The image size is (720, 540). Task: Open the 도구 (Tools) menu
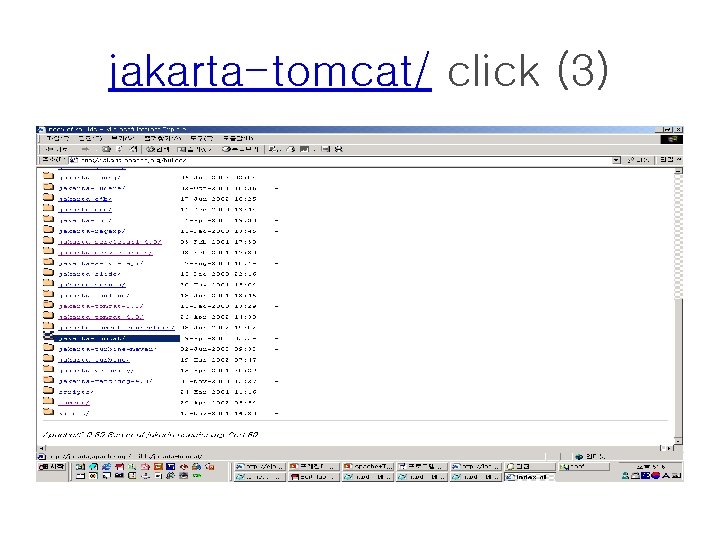(x=202, y=138)
